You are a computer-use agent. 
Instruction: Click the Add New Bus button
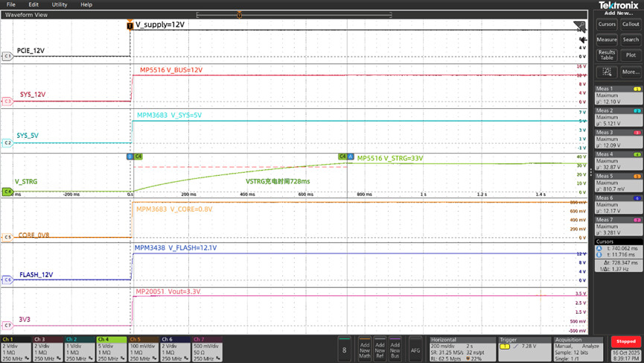point(395,349)
